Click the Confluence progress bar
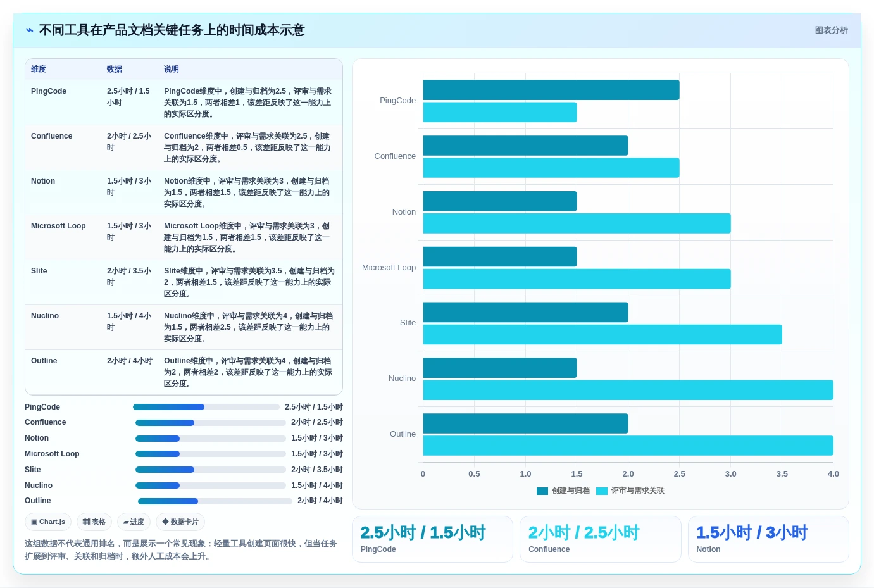This screenshot has height=588, width=874. [211, 423]
